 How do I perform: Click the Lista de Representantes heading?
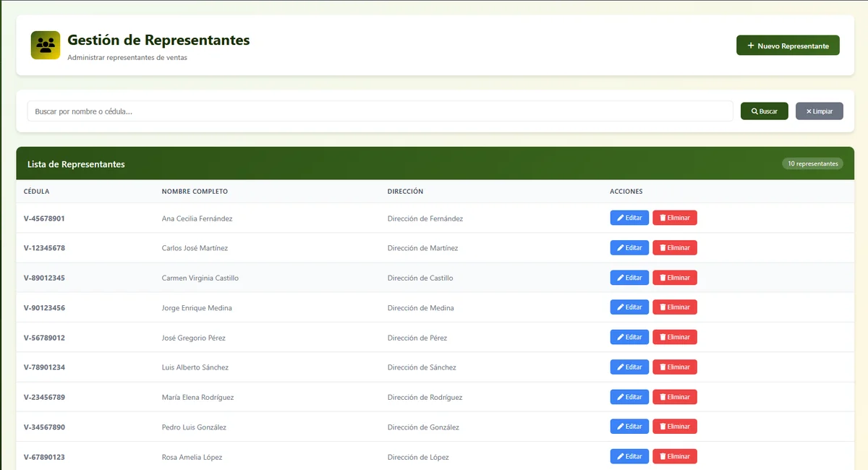[76, 164]
